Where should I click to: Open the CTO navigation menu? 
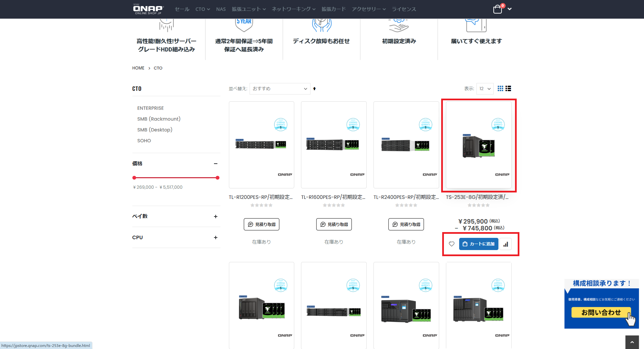point(202,9)
